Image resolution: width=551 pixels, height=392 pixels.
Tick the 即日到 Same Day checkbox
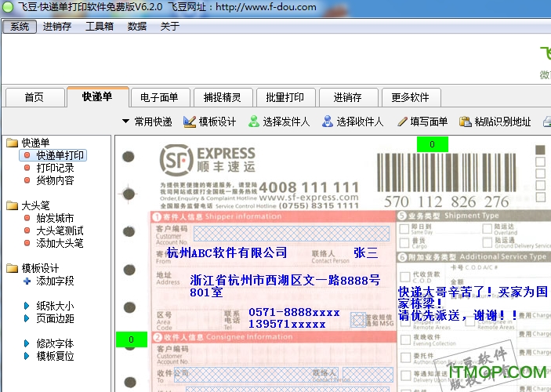404,229
